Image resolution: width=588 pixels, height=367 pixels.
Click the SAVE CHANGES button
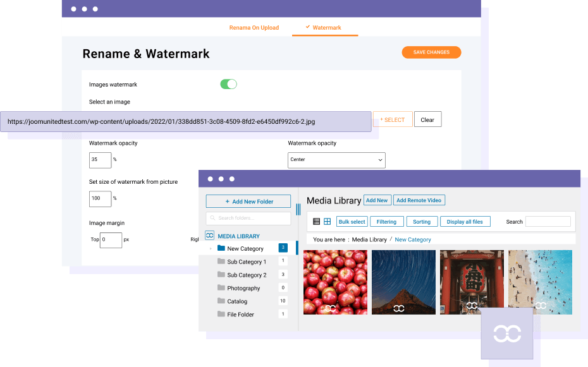431,52
